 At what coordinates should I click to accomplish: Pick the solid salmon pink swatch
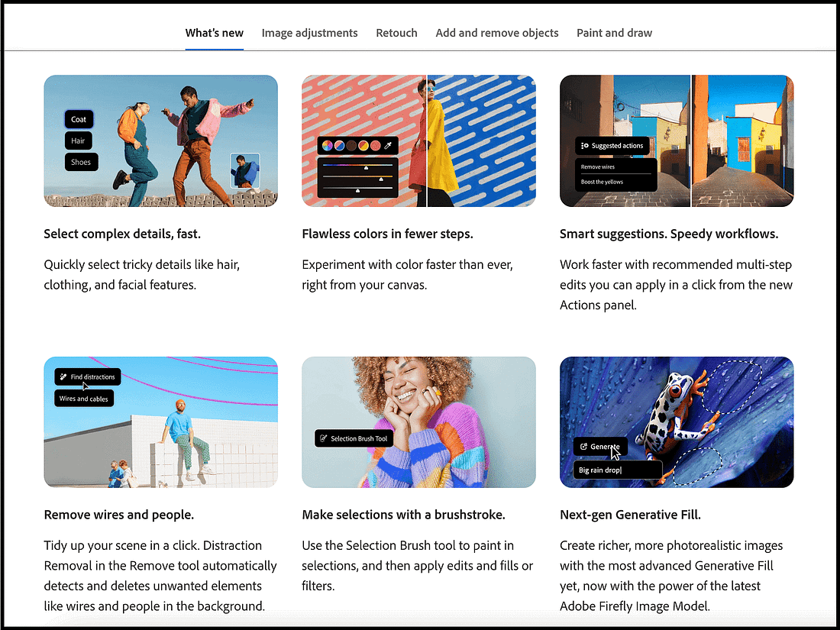tap(376, 145)
